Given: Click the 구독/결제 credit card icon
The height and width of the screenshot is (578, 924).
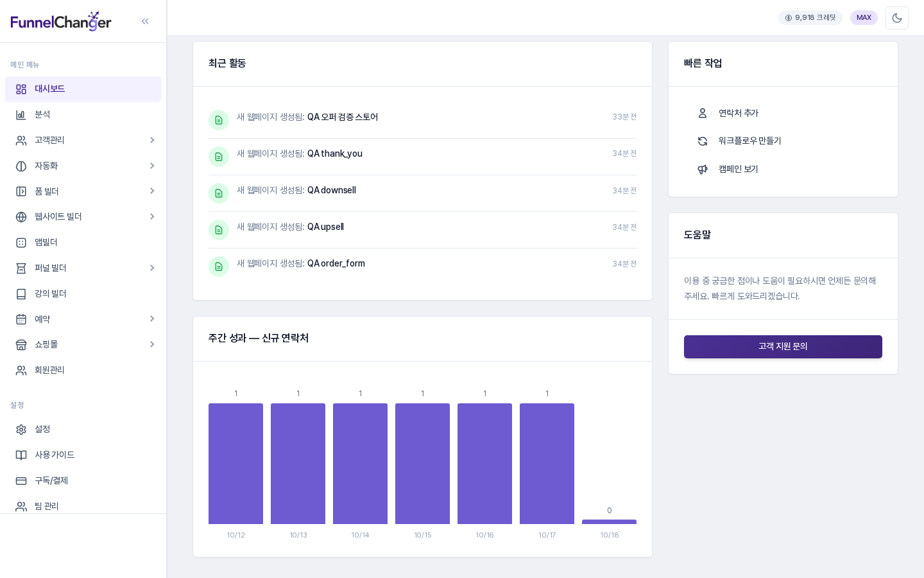Looking at the screenshot, I should [21, 481].
